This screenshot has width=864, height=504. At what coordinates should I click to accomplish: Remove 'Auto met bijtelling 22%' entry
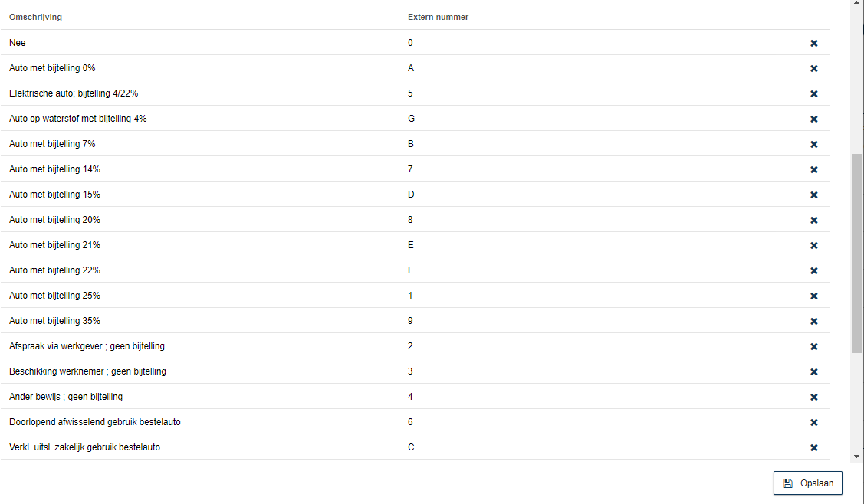814,271
